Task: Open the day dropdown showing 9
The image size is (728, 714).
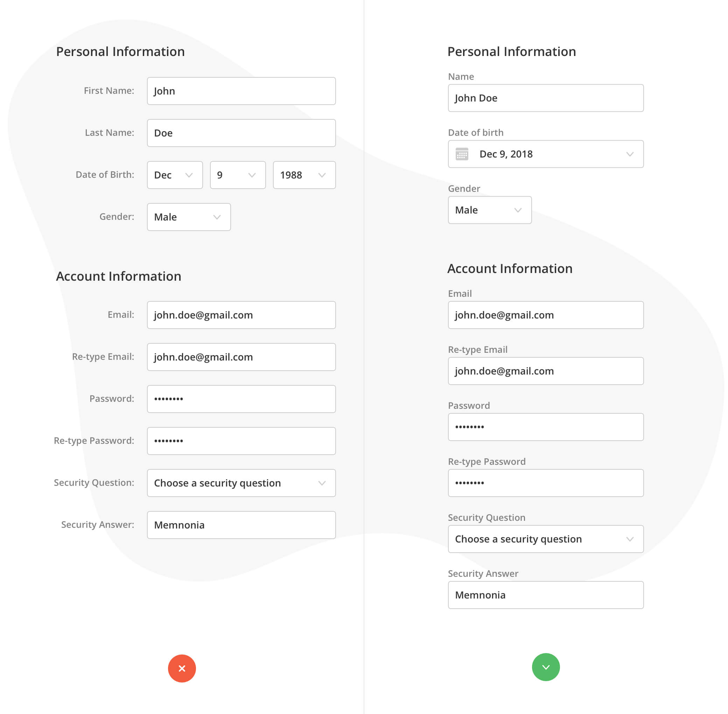Action: (x=237, y=175)
